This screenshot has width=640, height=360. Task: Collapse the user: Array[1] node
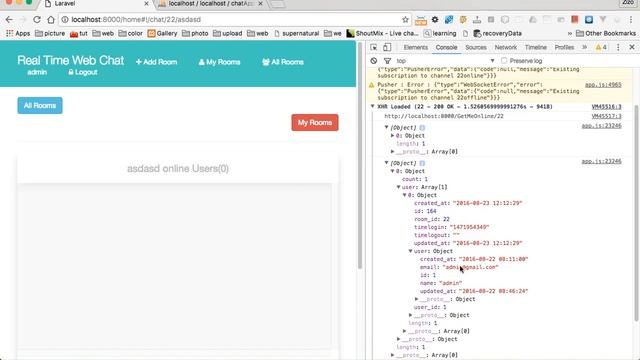click(x=398, y=187)
